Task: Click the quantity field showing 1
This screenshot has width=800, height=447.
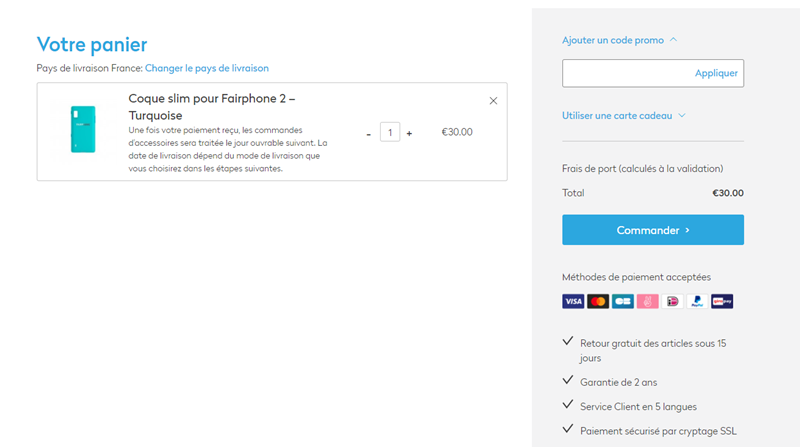Action: pyautogui.click(x=390, y=132)
